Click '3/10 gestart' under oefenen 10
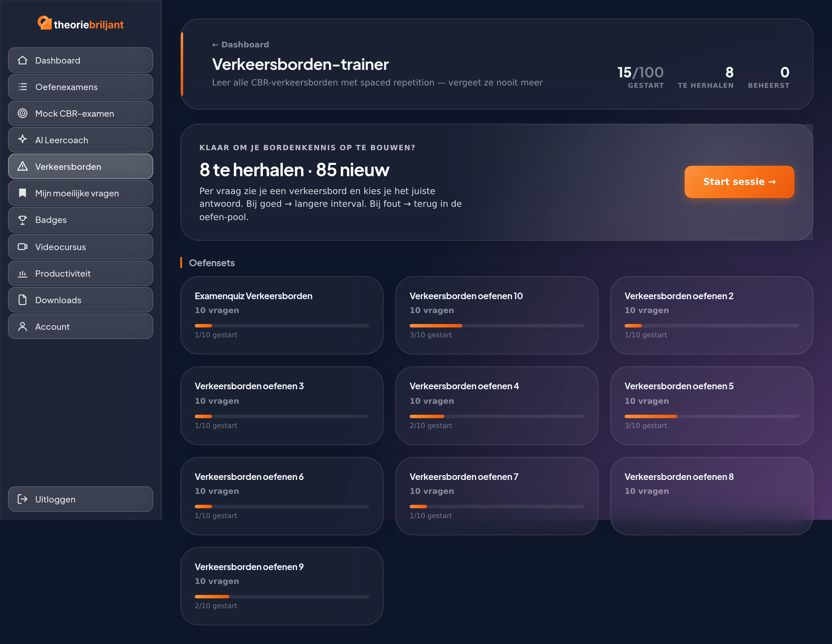 click(x=431, y=335)
